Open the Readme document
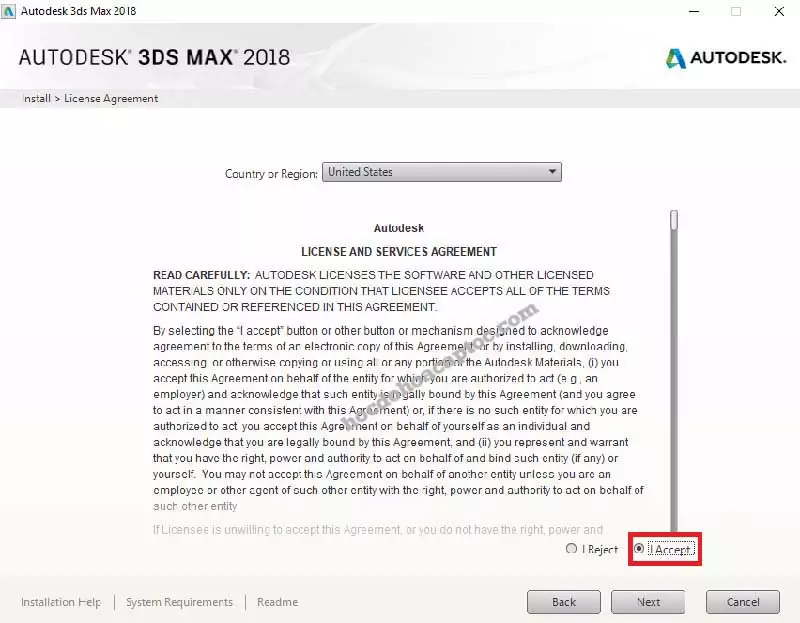The image size is (800, 623). point(277,602)
